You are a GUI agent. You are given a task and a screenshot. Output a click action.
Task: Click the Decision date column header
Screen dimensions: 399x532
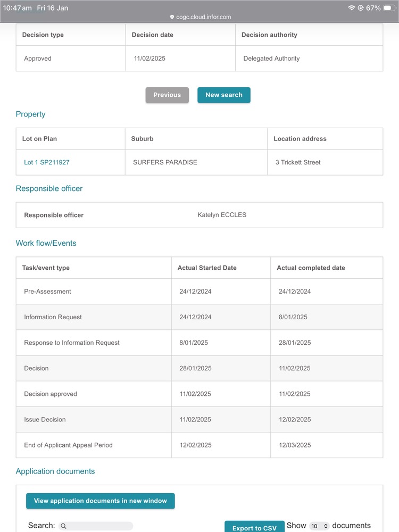click(153, 35)
